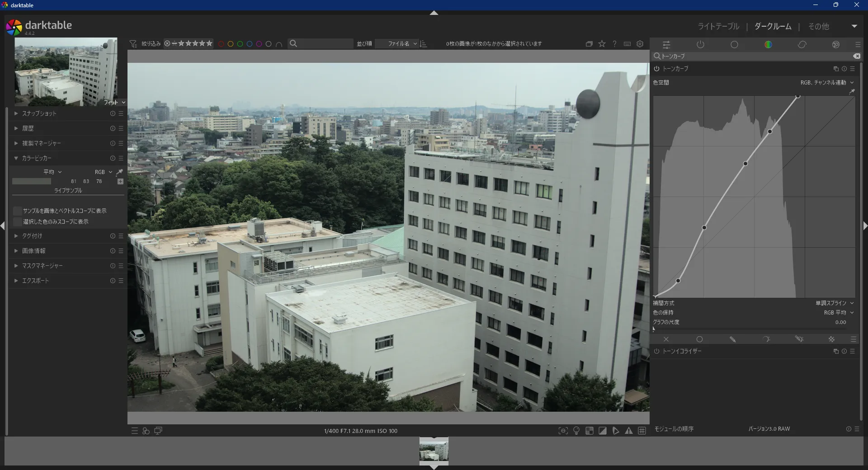Open the sort order file name dropdown
Viewport: 868px width, 470px height.
[x=401, y=44]
